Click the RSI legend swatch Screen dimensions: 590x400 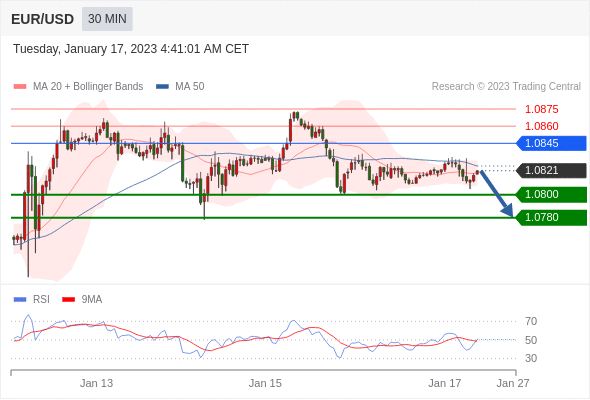click(x=20, y=300)
